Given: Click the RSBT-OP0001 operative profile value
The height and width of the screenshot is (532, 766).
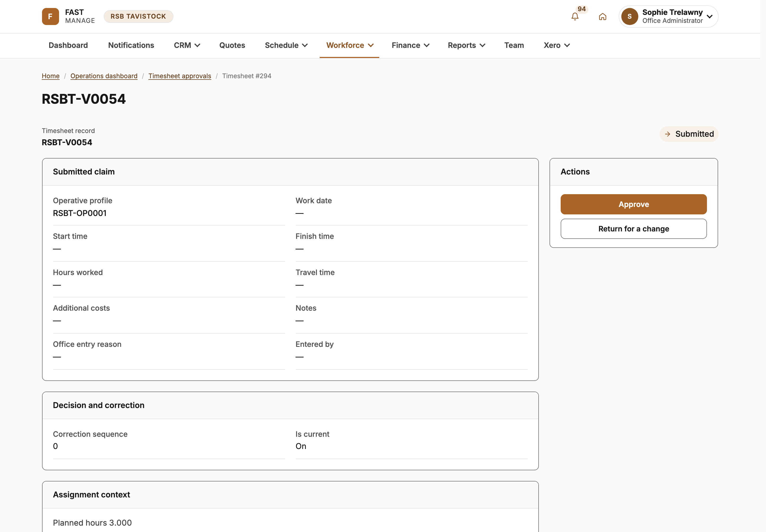Looking at the screenshot, I should (80, 213).
